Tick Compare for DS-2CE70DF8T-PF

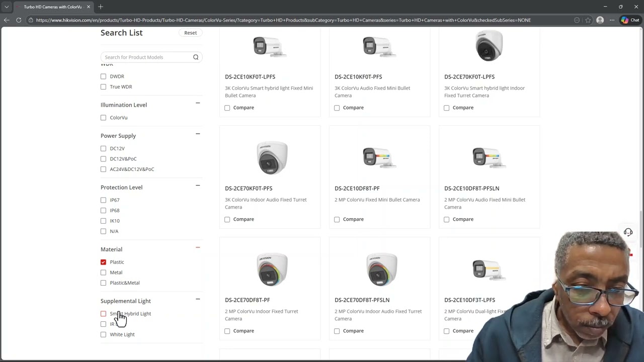tap(227, 331)
